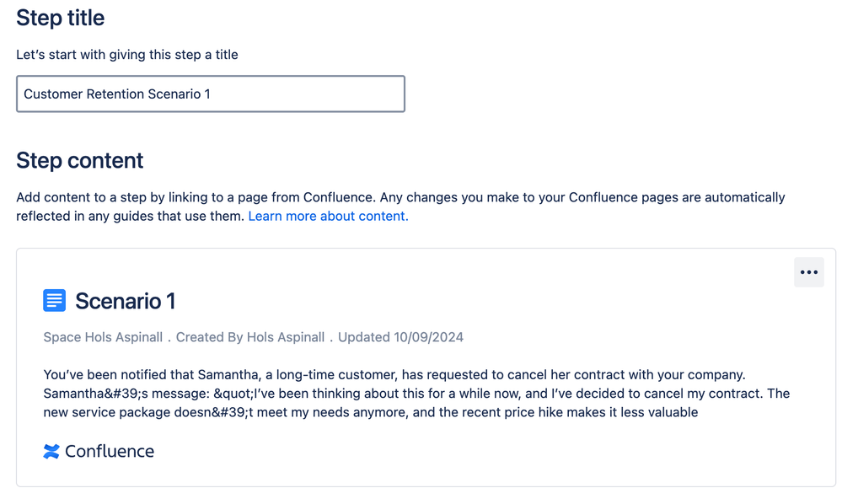Click the Updated 10/09/2024 date
This screenshot has width=842, height=504.
pos(400,337)
